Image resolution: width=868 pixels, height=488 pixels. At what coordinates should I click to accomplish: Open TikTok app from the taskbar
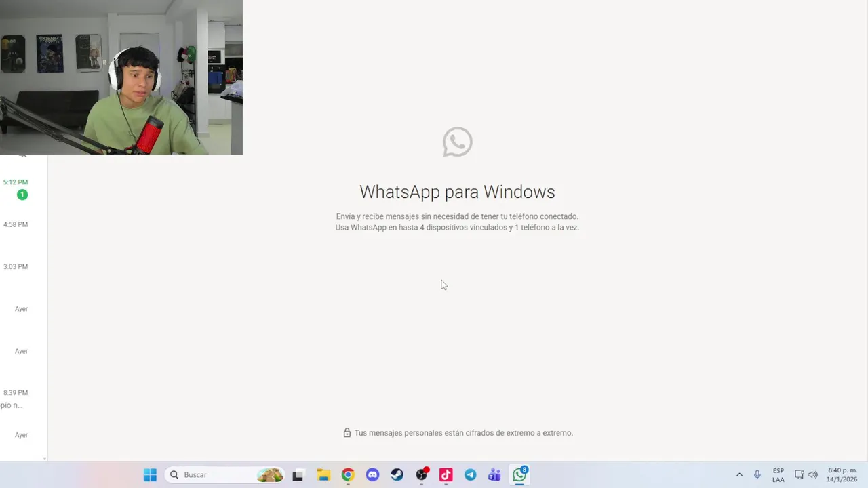(446, 475)
